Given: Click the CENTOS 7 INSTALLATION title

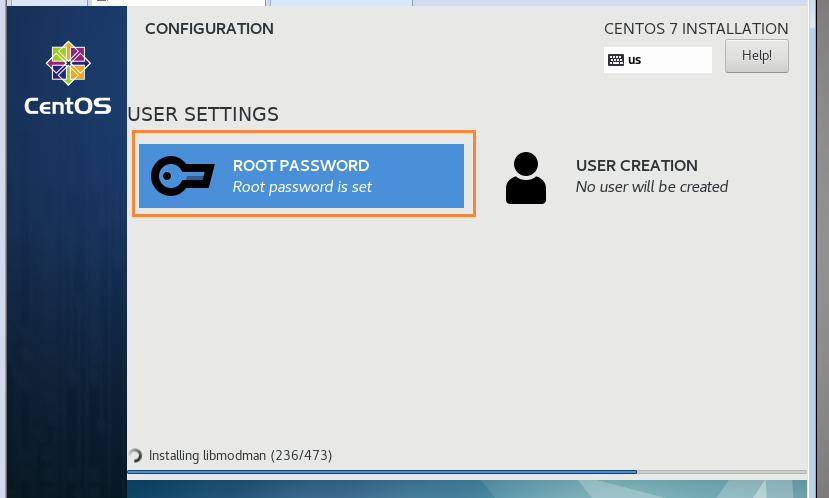Looking at the screenshot, I should click(696, 29).
